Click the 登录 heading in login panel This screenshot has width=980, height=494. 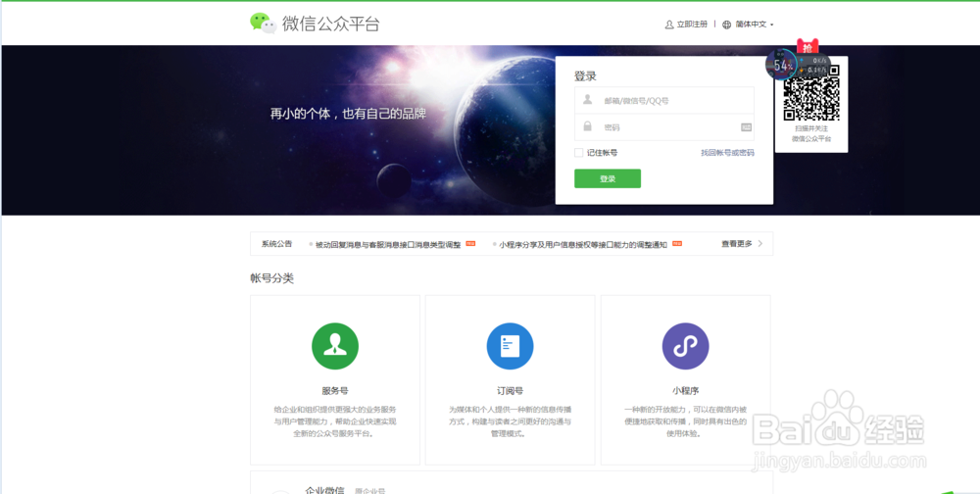pyautogui.click(x=586, y=76)
